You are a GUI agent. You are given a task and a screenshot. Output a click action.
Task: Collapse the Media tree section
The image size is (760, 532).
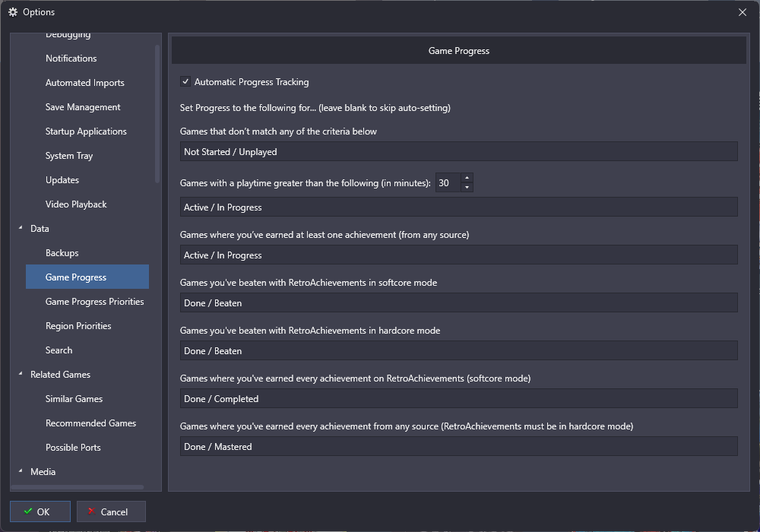pyautogui.click(x=21, y=471)
